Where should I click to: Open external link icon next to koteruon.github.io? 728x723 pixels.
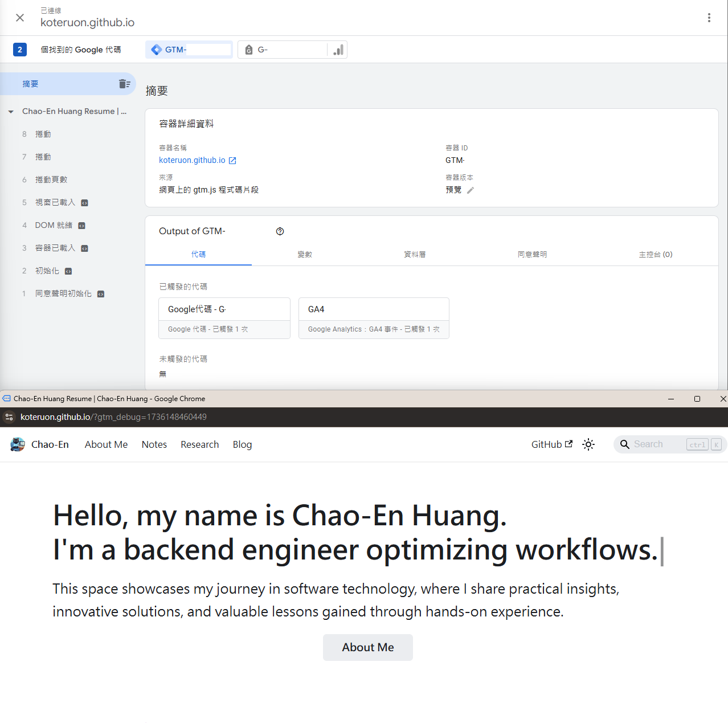coord(232,160)
